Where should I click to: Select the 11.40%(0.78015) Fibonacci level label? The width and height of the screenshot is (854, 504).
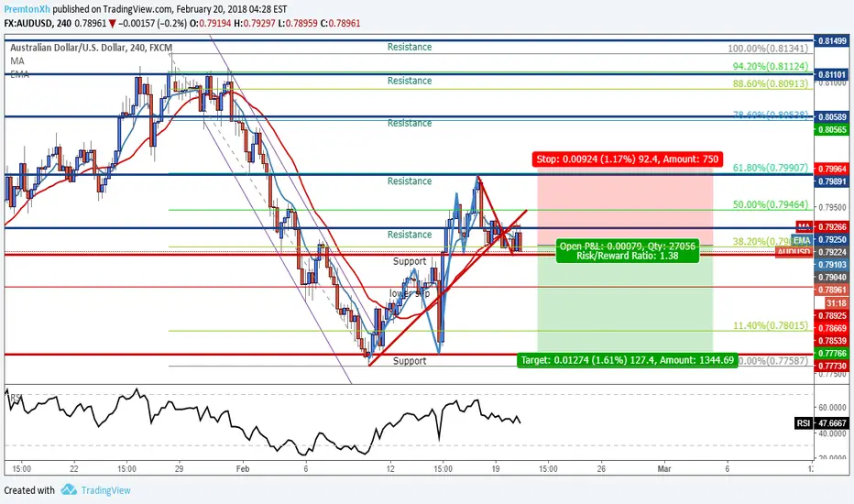click(770, 326)
